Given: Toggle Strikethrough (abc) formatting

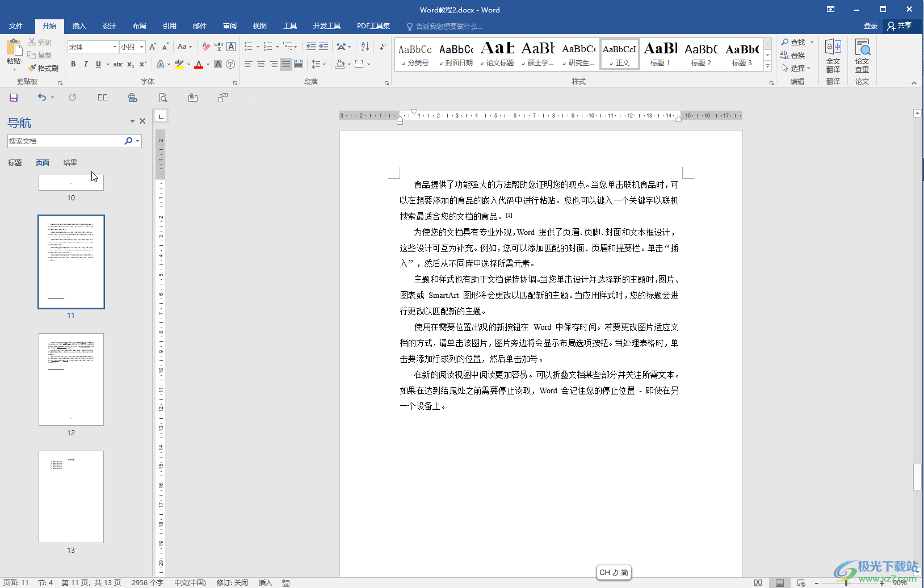Looking at the screenshot, I should tap(118, 64).
